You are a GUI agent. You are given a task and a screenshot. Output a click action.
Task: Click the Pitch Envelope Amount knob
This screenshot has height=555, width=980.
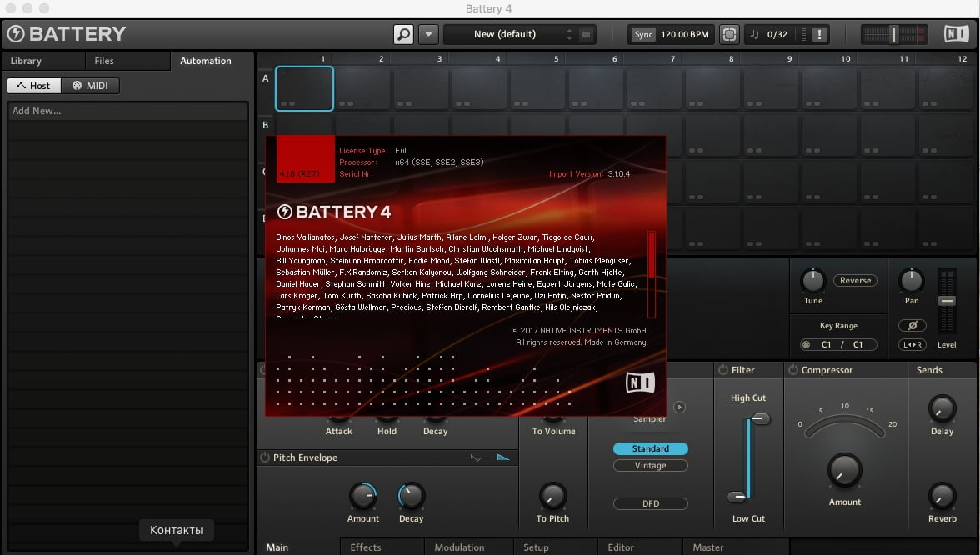362,496
